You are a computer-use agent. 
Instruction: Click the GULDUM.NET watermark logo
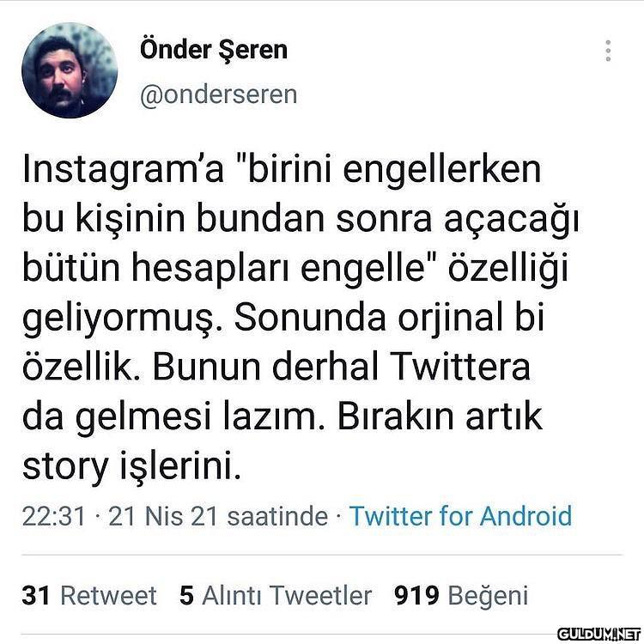point(598,634)
